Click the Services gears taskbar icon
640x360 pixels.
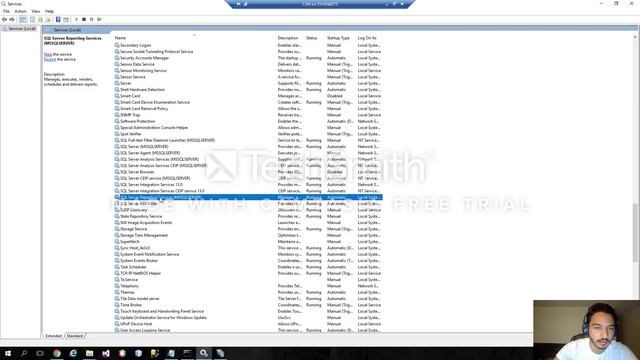(204, 353)
